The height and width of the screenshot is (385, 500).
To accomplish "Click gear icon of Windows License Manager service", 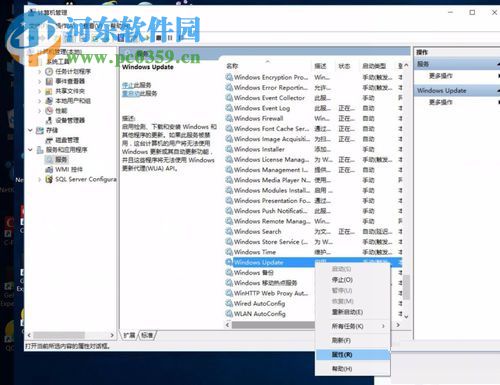I will pos(229,160).
